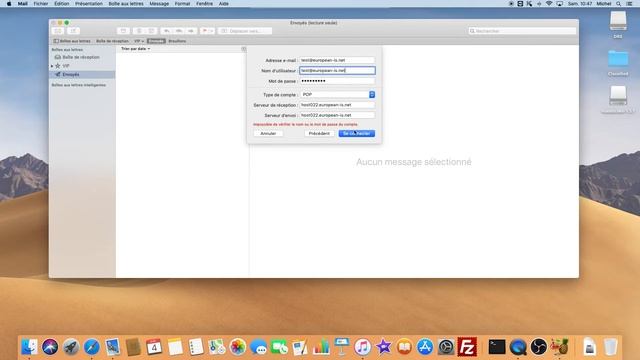
Task: Open the Notification Center icon
Action: [x=629, y=4]
